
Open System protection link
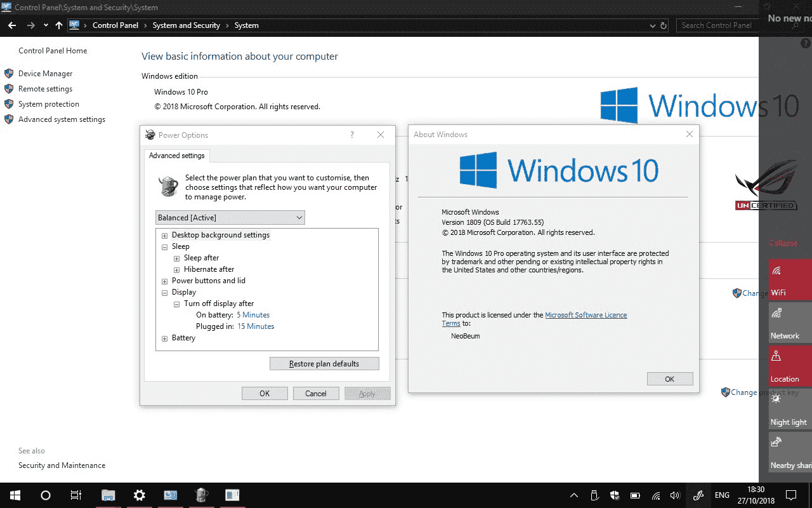49,104
